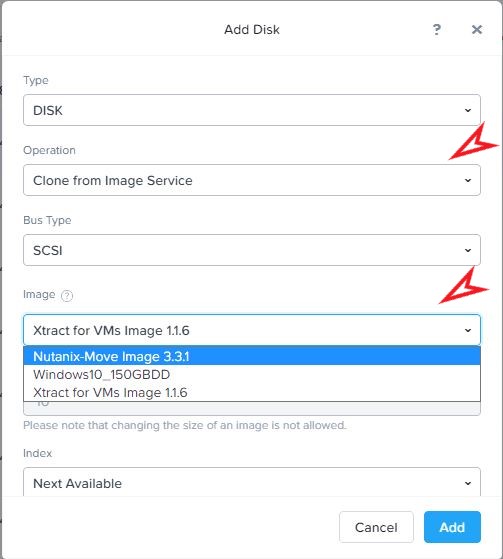Open the Operation dropdown menu
Screen dimensions: 503x559
coord(252,180)
